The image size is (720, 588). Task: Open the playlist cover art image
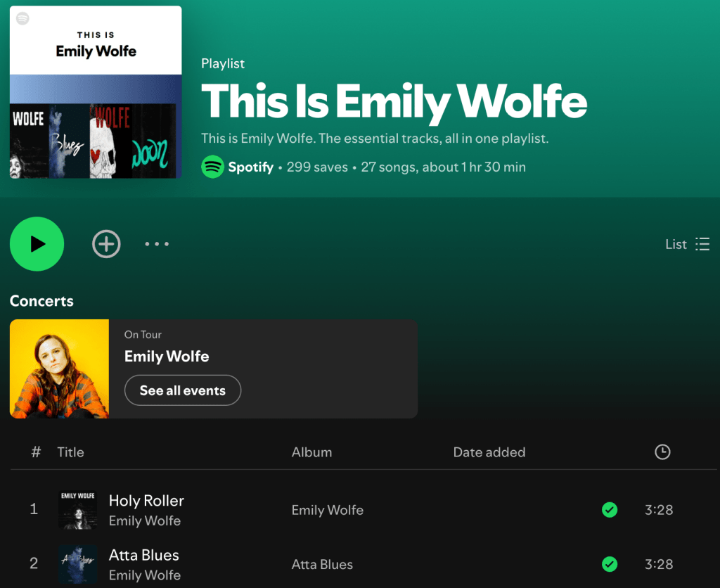tap(96, 92)
